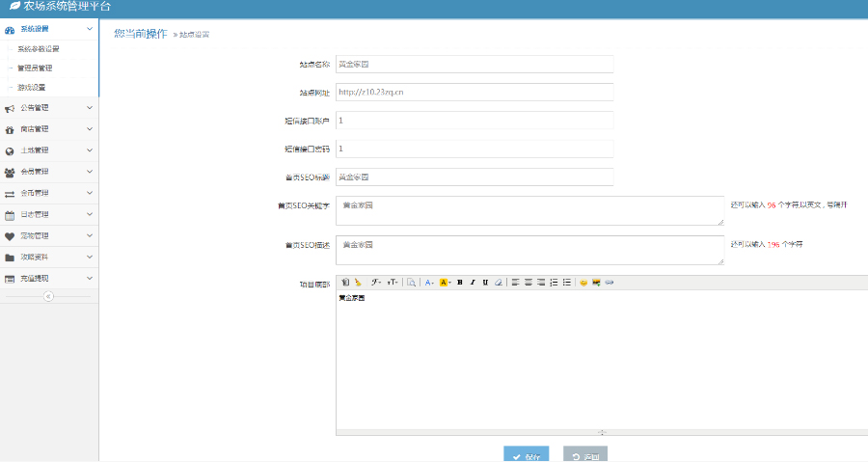Expand the 会员管理 sidebar section
This screenshot has width=868, height=462.
tap(49, 172)
